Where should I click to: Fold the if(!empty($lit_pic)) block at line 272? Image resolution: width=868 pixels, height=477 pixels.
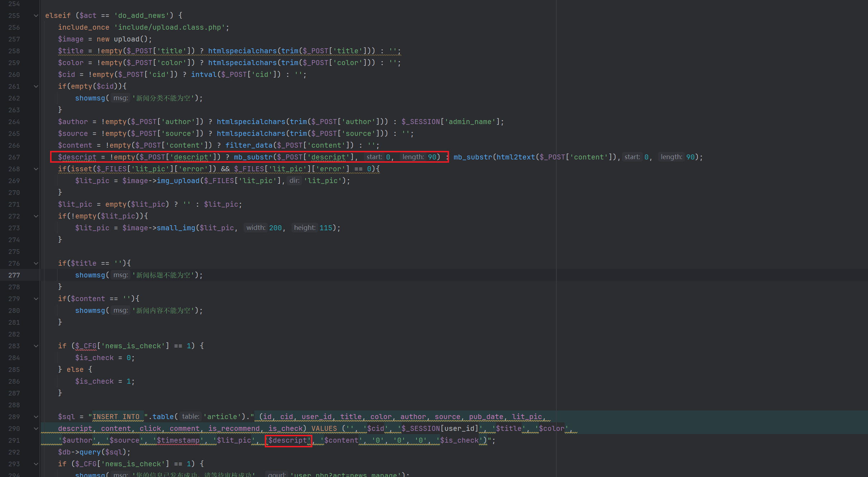click(36, 216)
